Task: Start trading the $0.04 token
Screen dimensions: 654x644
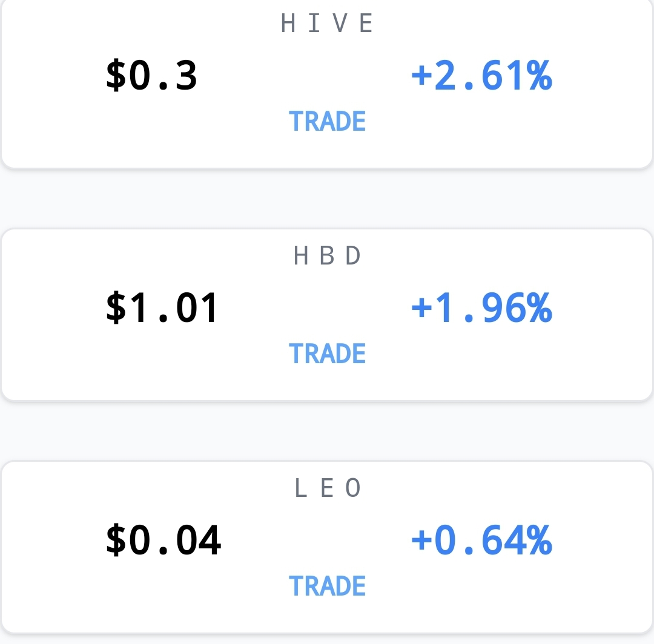Action: tap(327, 586)
